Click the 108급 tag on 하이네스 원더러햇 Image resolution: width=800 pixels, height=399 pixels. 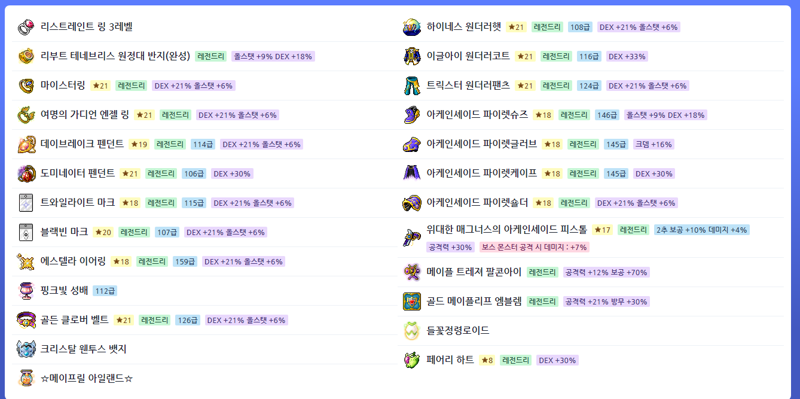(580, 27)
